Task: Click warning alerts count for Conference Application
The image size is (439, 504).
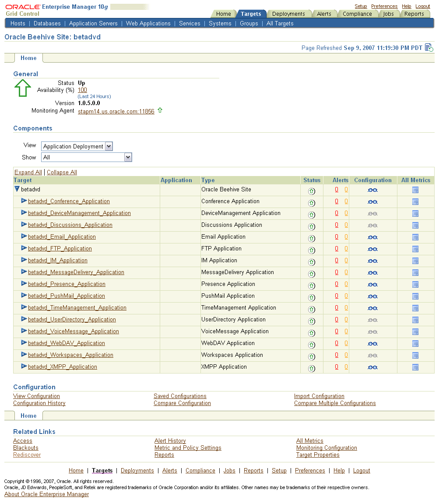Action: click(x=346, y=201)
